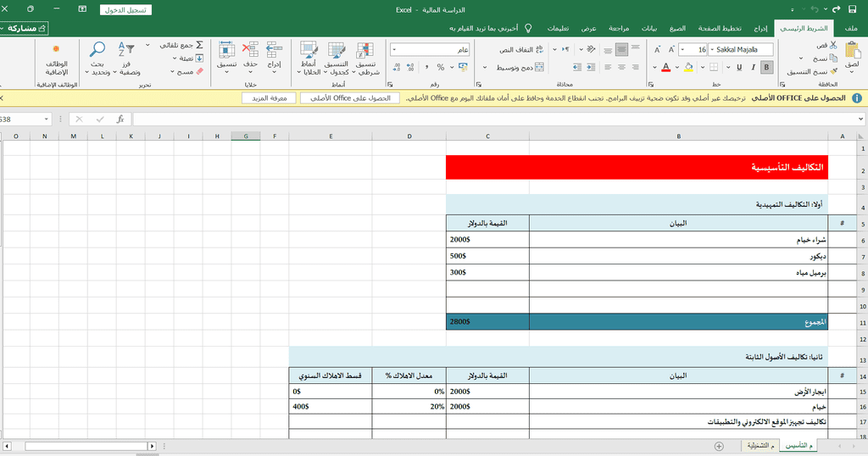Click the Sort & Filter (فرز وتصفية) icon
Viewport: 868px width, 456px height.
(126, 51)
